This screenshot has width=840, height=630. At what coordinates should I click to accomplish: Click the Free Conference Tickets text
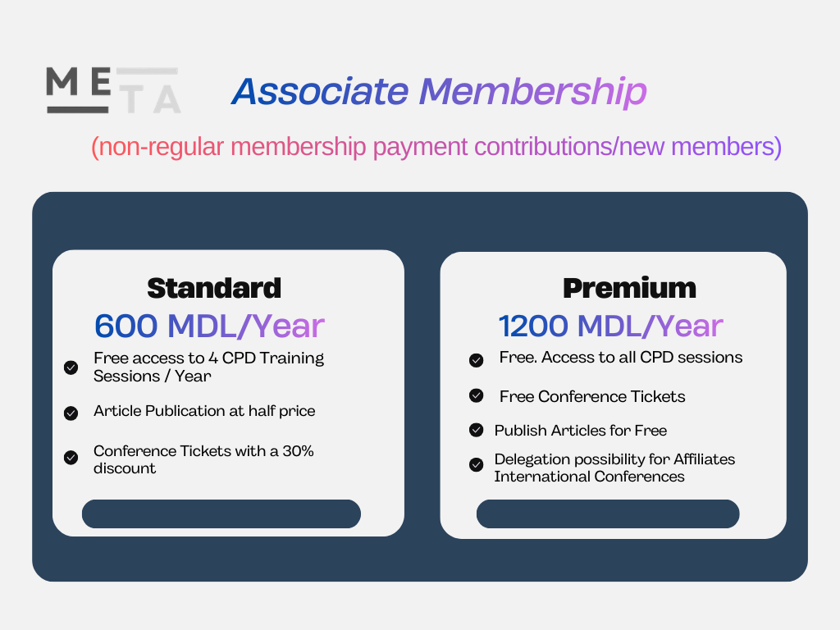pos(592,396)
